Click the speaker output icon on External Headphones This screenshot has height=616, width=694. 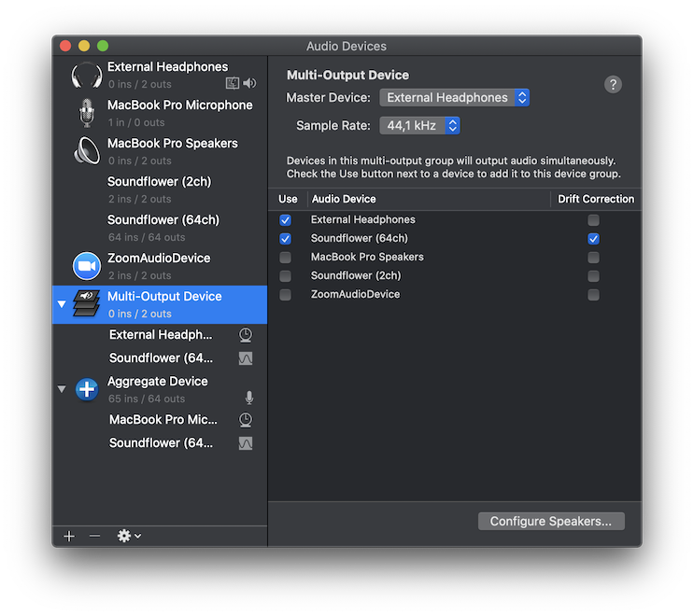tap(249, 83)
